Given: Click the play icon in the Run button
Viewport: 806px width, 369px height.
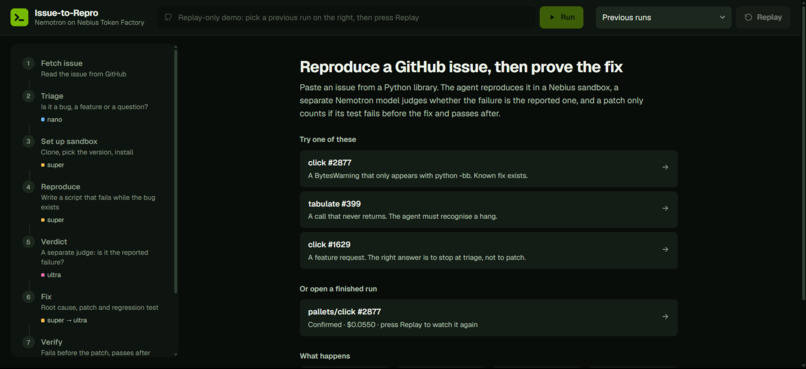Looking at the screenshot, I should (552, 17).
